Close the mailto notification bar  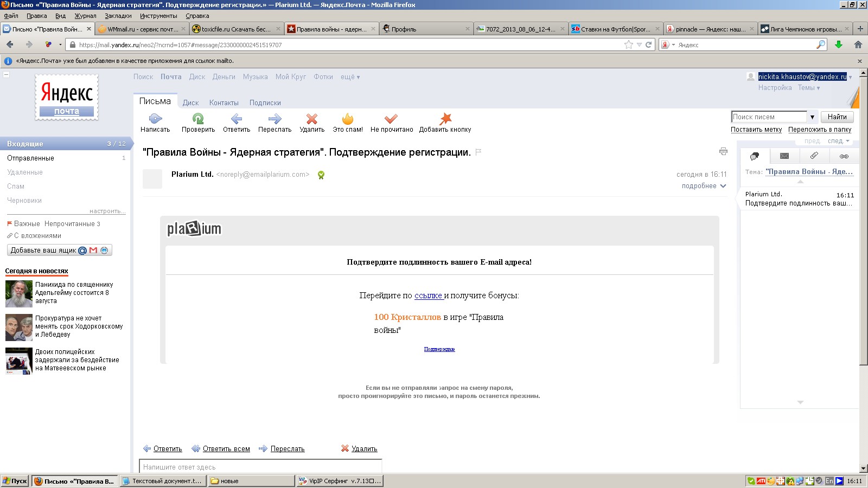pyautogui.click(x=860, y=61)
